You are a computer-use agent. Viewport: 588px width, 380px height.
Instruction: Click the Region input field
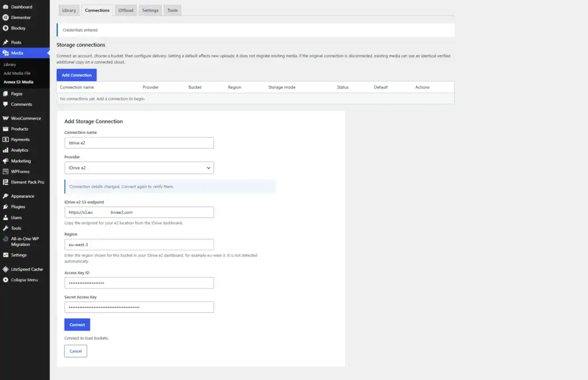coord(139,244)
